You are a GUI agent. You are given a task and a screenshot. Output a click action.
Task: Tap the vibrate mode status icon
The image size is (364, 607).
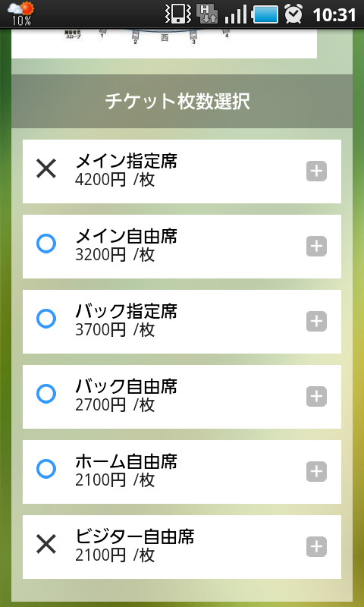(x=177, y=14)
